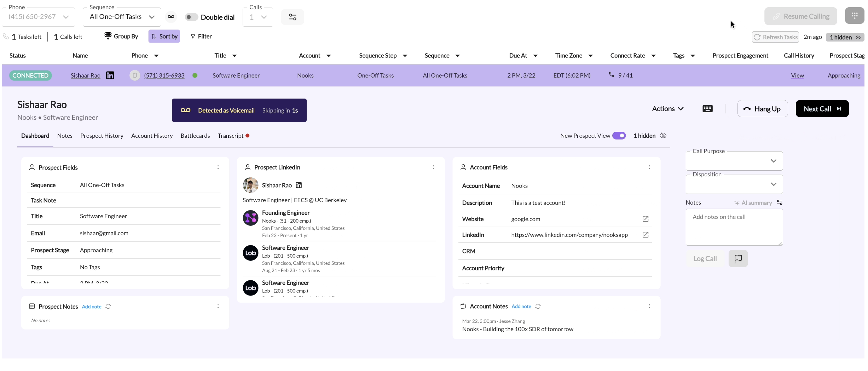This screenshot has height=371, width=868.
Task: Open Sequence Step column dropdown arrow
Action: click(405, 56)
